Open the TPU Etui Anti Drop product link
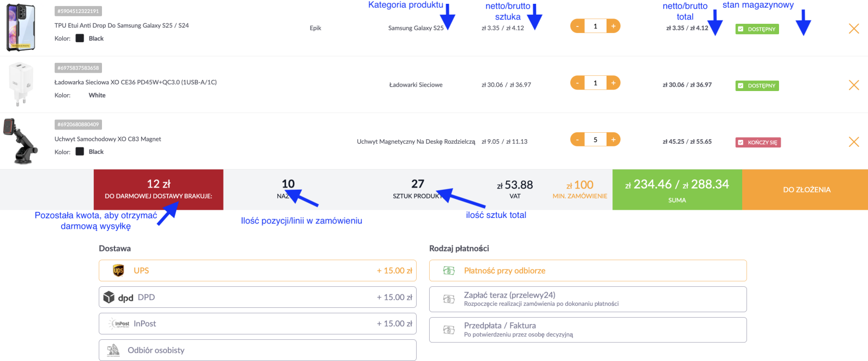Image resolution: width=868 pixels, height=361 pixels. pos(122,25)
